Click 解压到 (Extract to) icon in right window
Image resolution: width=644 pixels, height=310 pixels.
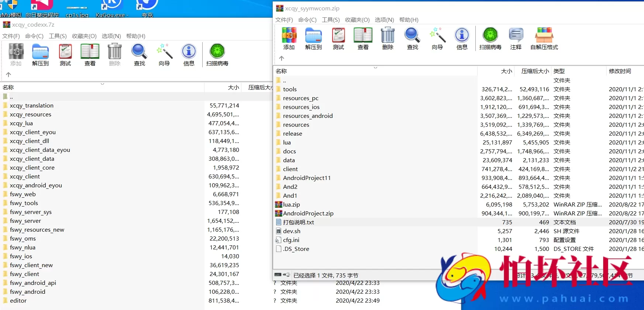coord(313,38)
